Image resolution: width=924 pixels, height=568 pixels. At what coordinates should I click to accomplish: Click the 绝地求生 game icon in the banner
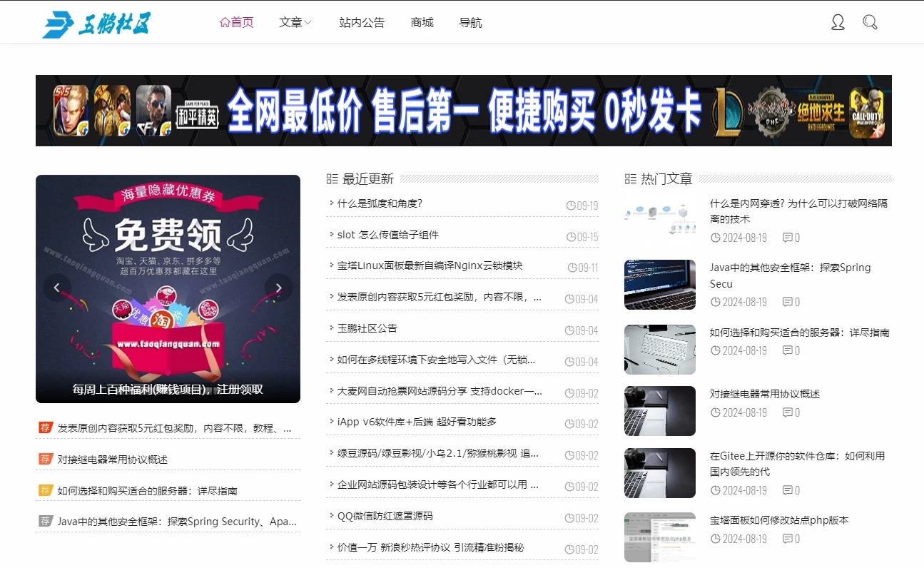822,111
